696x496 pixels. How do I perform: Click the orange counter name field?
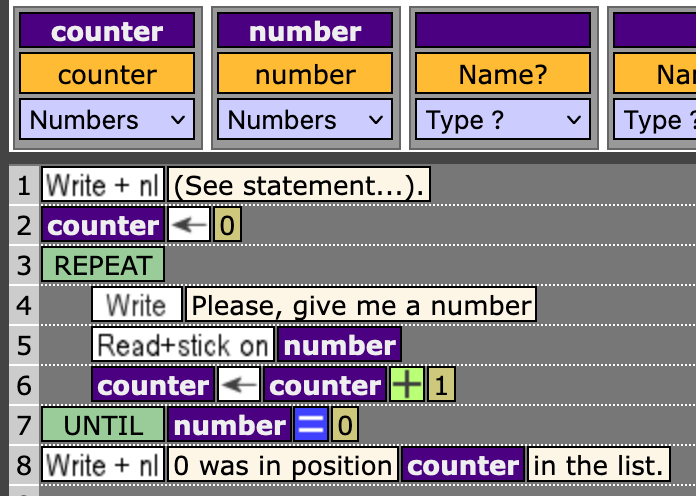point(107,75)
